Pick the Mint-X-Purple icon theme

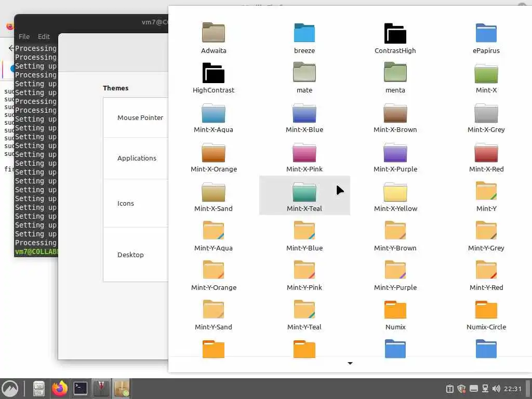pos(395,156)
